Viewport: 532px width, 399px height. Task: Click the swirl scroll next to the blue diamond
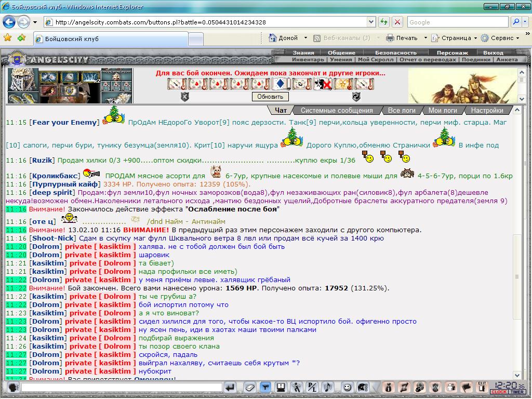click(x=301, y=84)
